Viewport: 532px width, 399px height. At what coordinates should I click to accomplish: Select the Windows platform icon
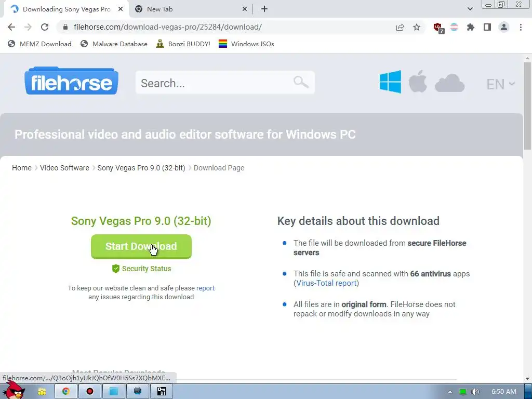[x=390, y=82]
